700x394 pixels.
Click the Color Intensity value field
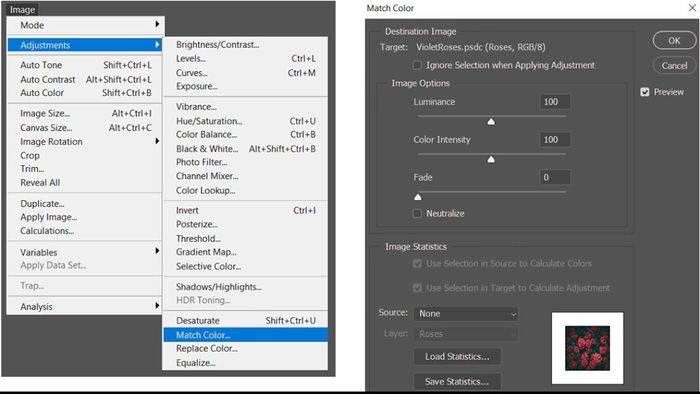click(554, 140)
